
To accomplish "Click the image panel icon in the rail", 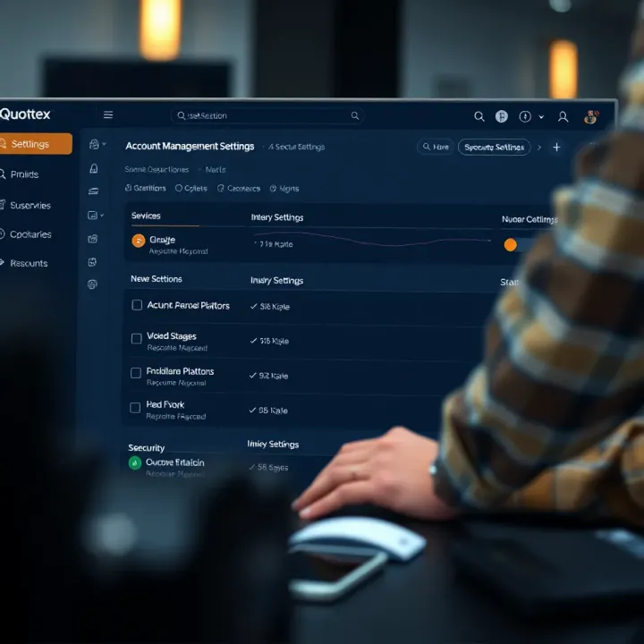I will click(92, 216).
